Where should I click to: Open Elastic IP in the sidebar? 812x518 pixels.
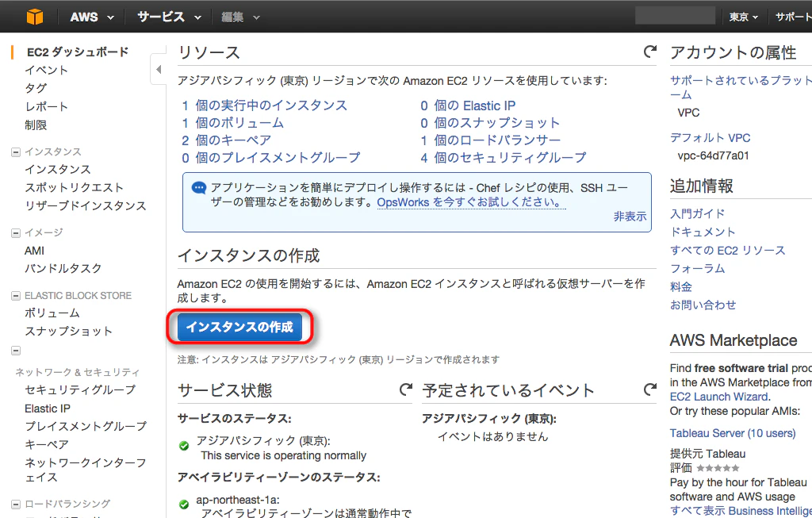[48, 409]
